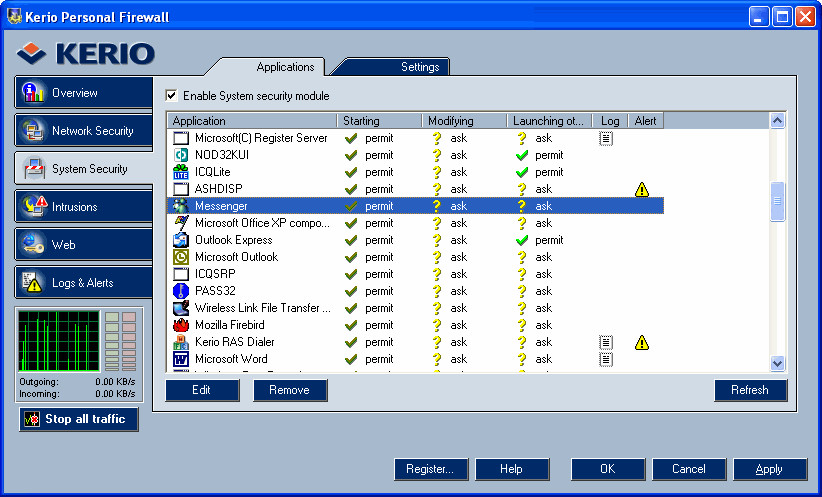Click the alert warning icon for ASHDISP

tap(642, 189)
